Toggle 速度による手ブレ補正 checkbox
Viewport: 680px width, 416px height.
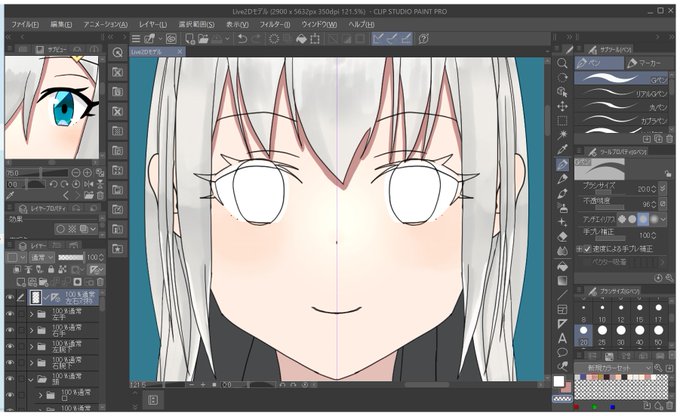point(587,249)
